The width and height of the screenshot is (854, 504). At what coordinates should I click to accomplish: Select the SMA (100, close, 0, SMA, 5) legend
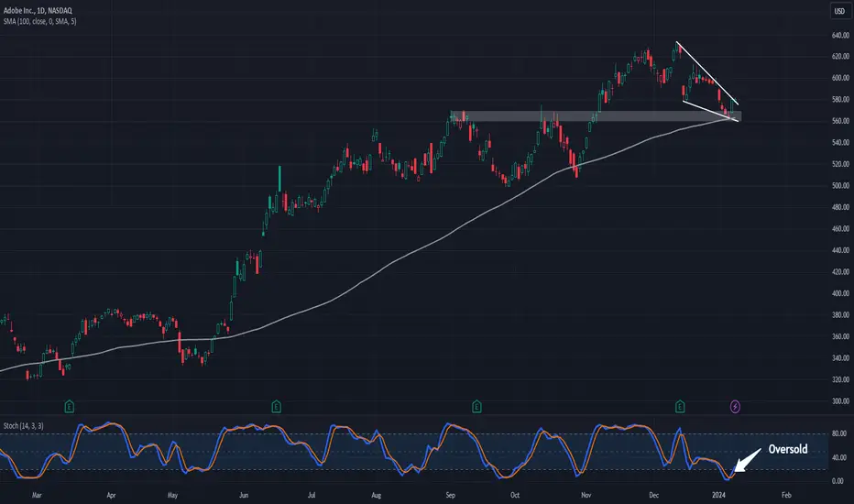click(x=39, y=21)
